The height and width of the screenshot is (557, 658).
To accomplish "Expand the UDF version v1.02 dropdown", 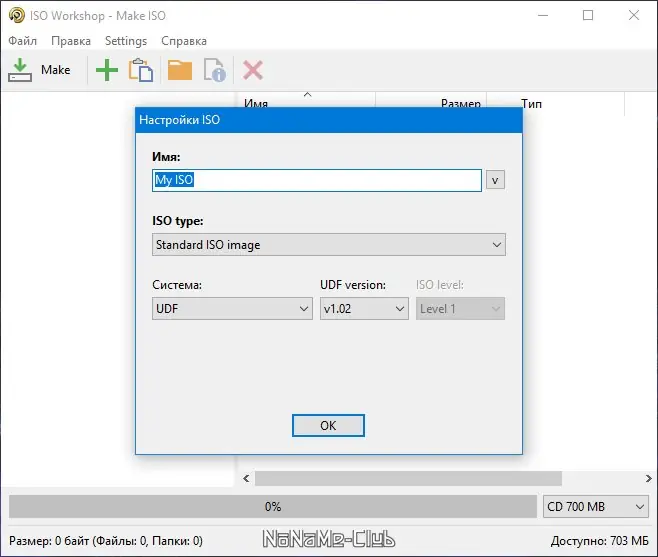I will click(x=364, y=309).
